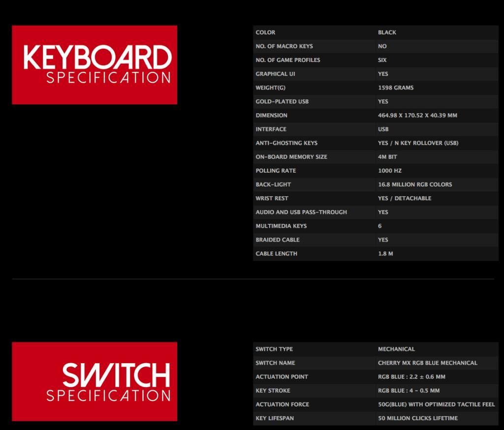504x430 pixels.
Task: Click the red Keyboard Specification banner
Action: coord(94,65)
